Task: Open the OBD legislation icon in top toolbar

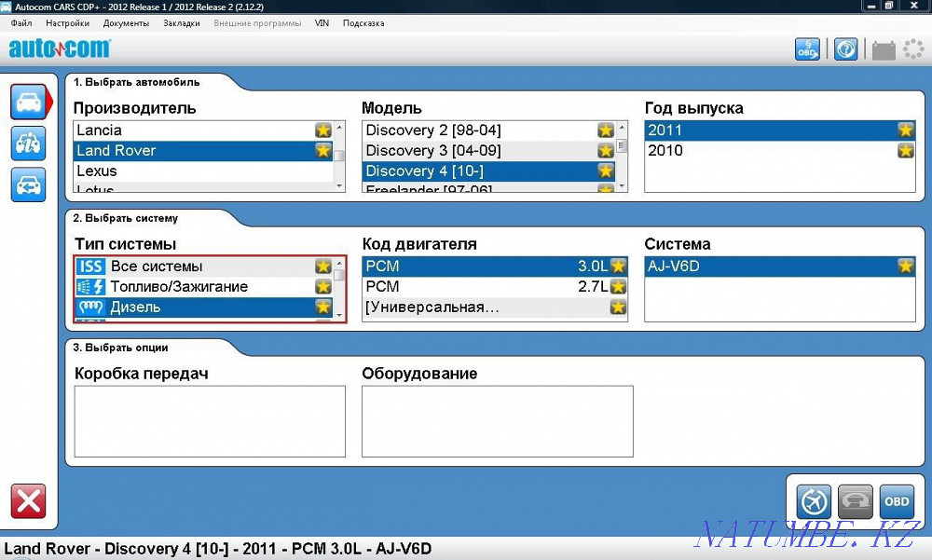Action: [807, 48]
